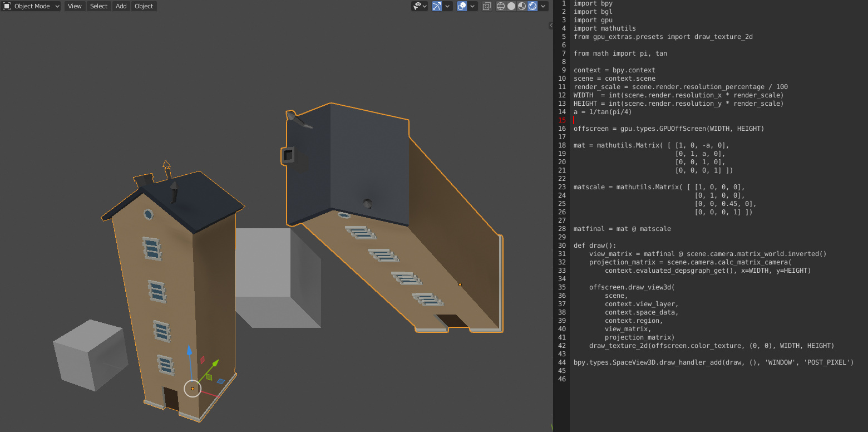Image resolution: width=868 pixels, height=432 pixels.
Task: Switch to Wireframe viewport shading
Action: coord(500,6)
